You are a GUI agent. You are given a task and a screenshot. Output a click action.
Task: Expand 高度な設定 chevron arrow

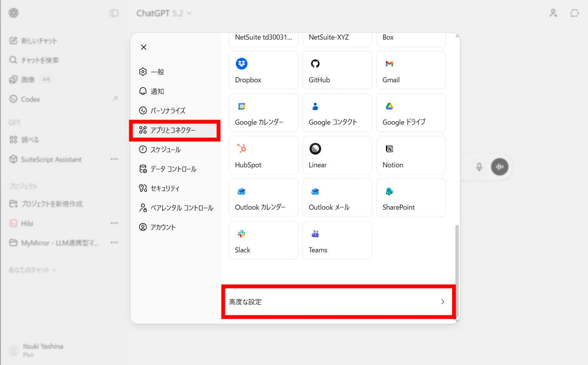point(443,302)
